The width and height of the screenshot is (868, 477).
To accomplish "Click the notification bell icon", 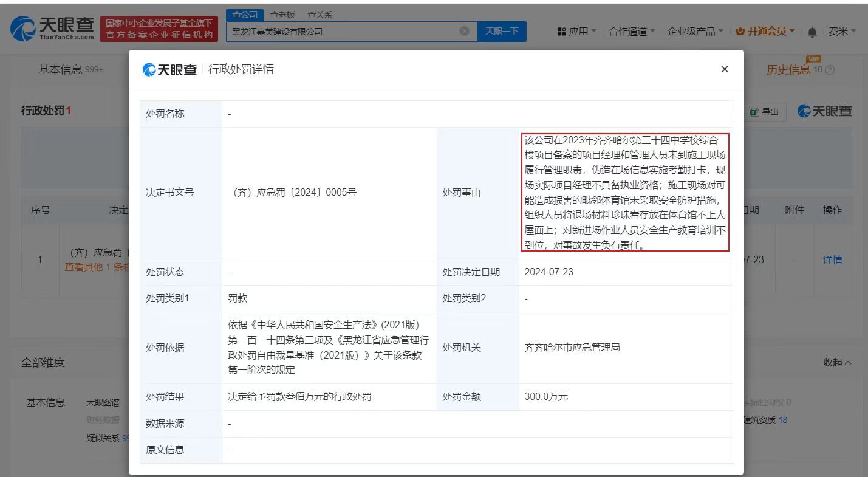I will 812,31.
